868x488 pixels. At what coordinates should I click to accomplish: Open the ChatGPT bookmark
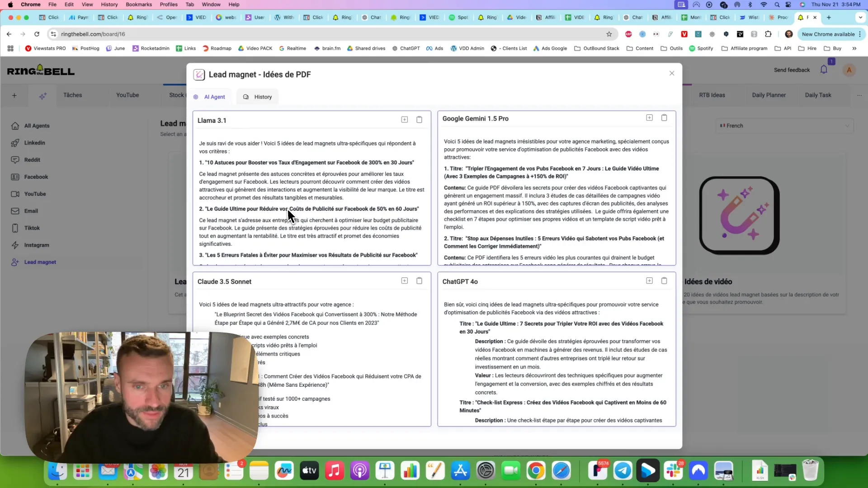click(x=406, y=48)
